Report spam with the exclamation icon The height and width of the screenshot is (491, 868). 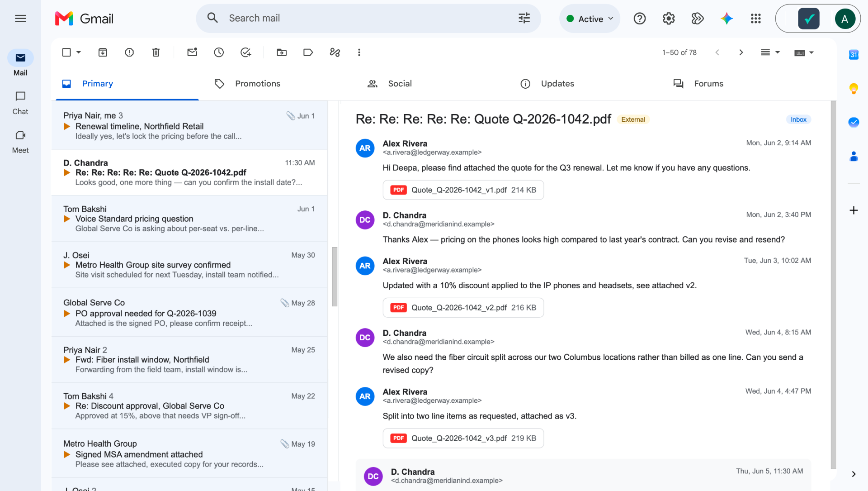(x=129, y=52)
